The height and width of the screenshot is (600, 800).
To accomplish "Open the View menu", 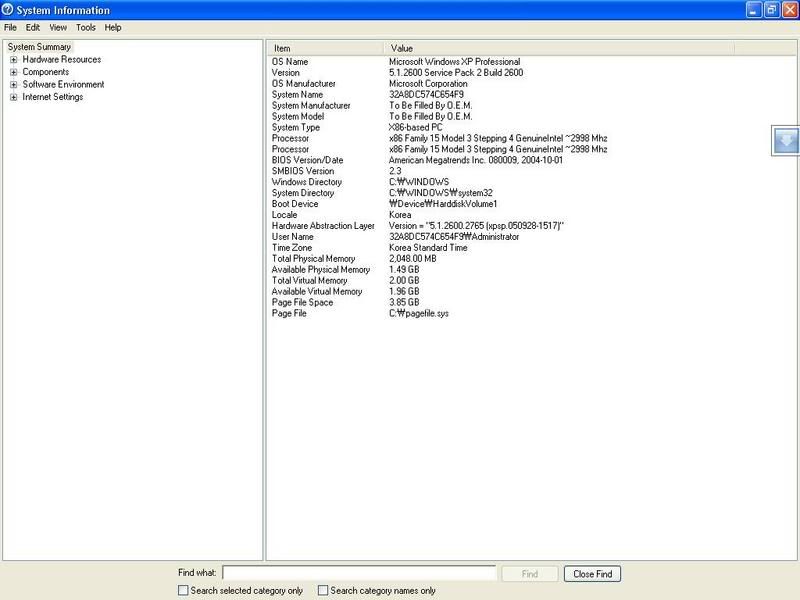I will click(59, 28).
